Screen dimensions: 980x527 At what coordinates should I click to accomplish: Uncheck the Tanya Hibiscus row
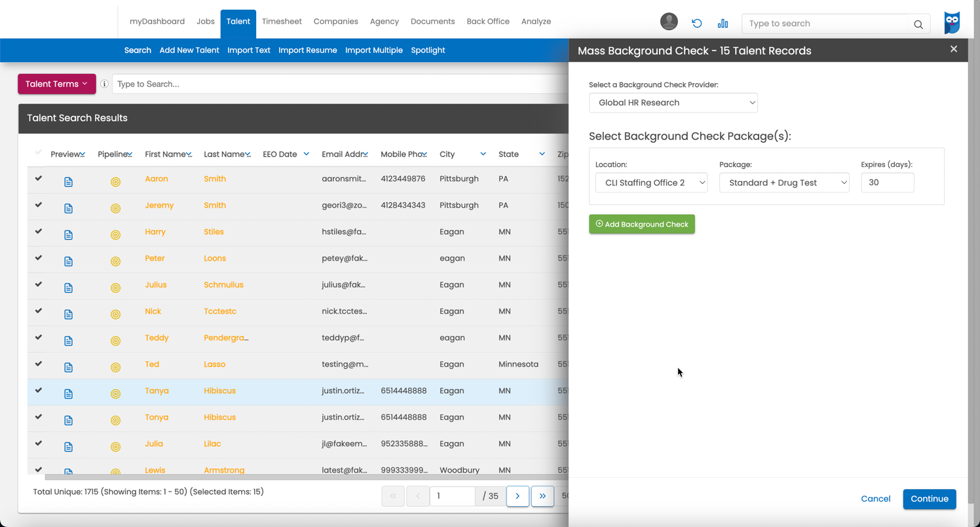coord(39,390)
